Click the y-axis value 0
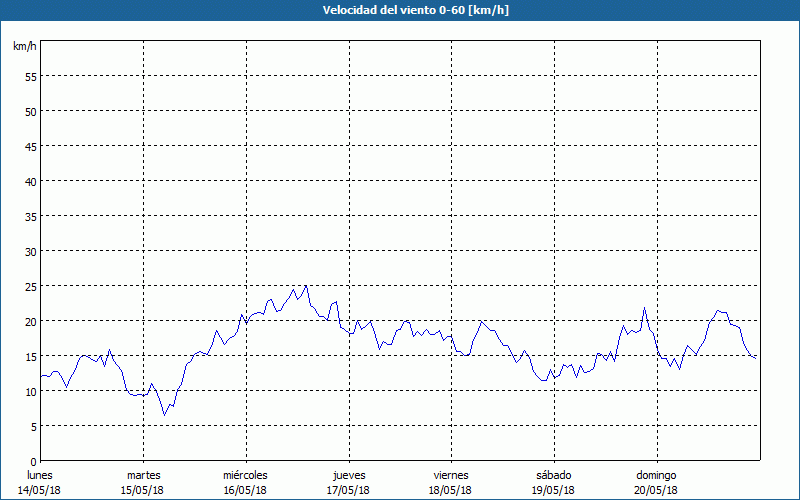The height and width of the screenshot is (500, 800). point(34,462)
